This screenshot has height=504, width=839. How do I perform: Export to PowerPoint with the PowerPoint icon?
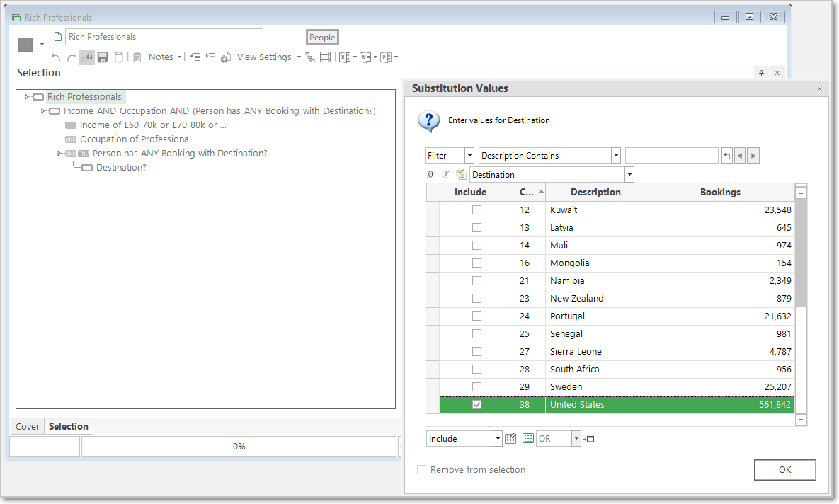coord(386,57)
